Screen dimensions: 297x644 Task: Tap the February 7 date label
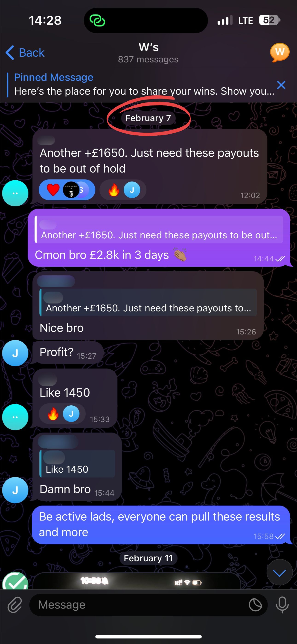(148, 118)
